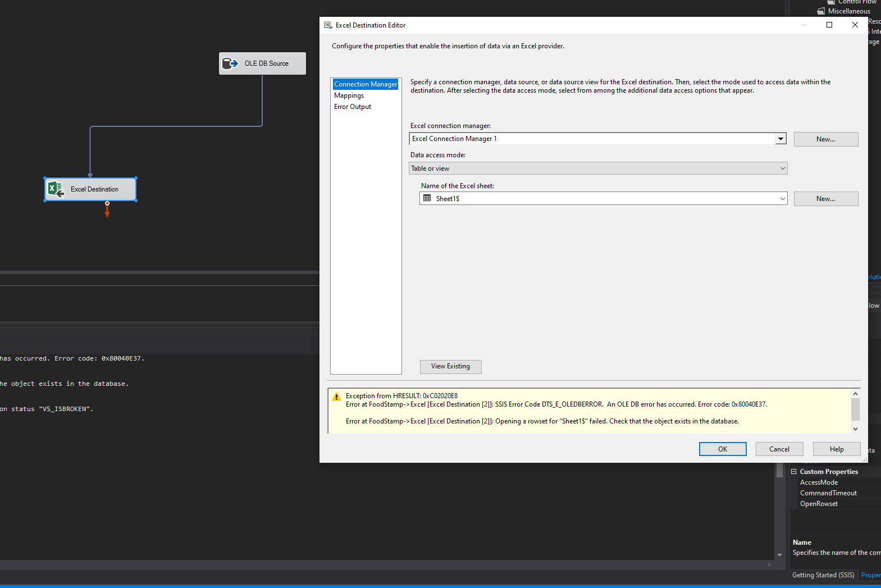Click the View Existing button
881x588 pixels.
(x=450, y=367)
